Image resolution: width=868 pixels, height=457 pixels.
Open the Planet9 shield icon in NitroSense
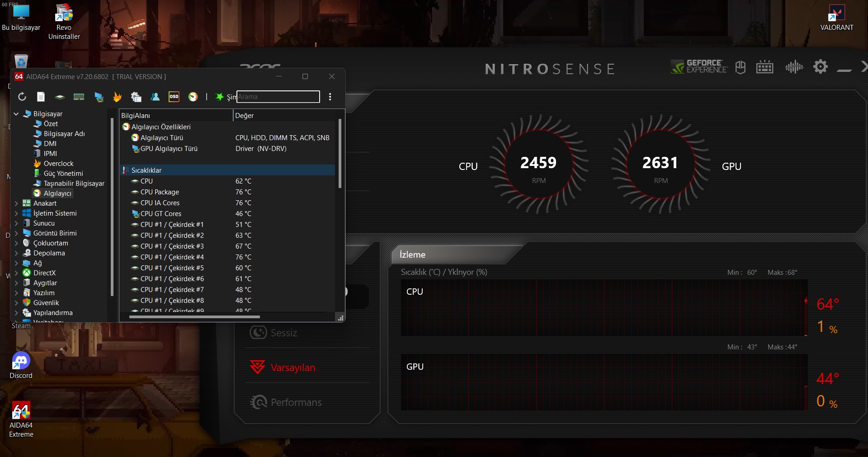point(741,67)
